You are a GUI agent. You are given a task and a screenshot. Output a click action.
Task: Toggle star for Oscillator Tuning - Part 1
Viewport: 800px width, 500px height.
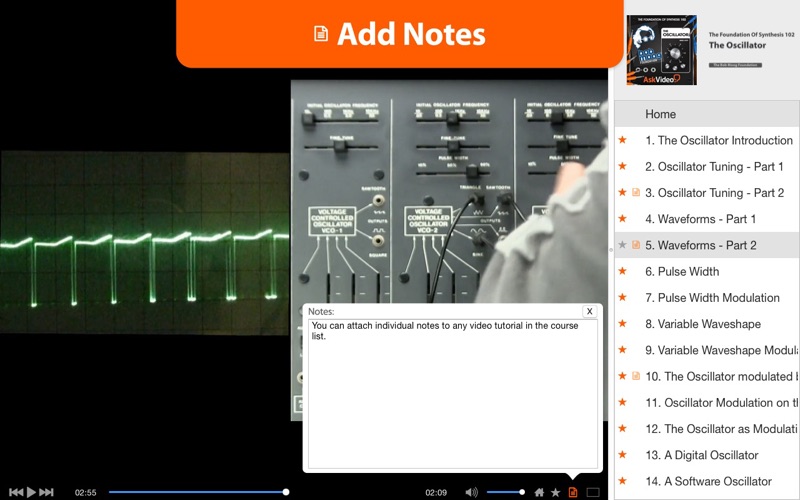point(622,166)
